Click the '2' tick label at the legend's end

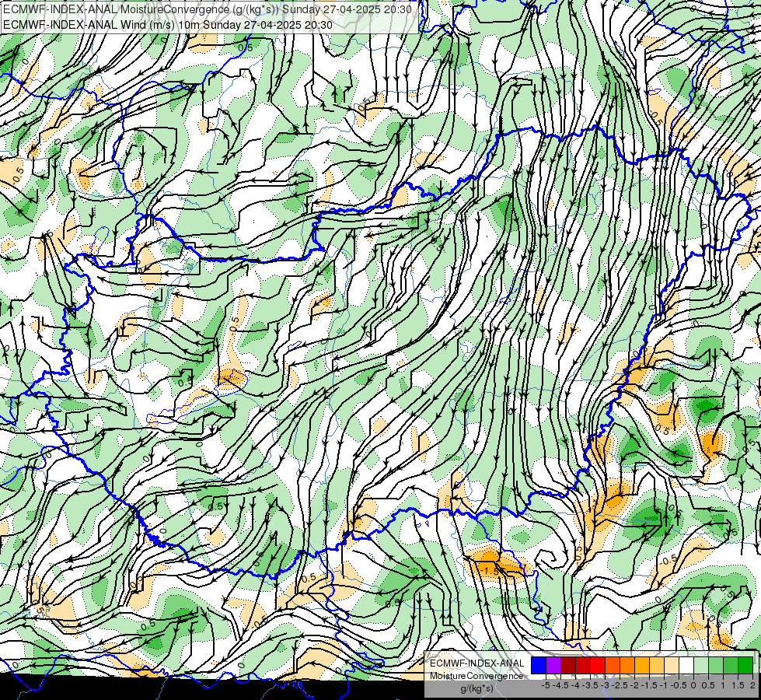tap(752, 685)
